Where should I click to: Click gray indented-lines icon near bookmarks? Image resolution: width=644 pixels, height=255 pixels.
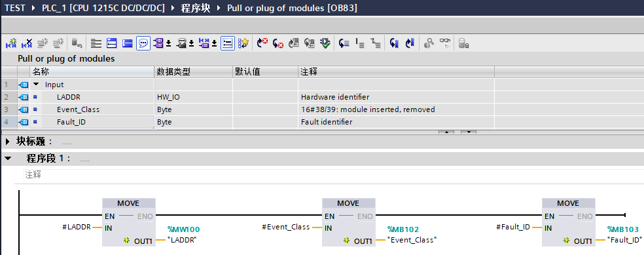[360, 43]
